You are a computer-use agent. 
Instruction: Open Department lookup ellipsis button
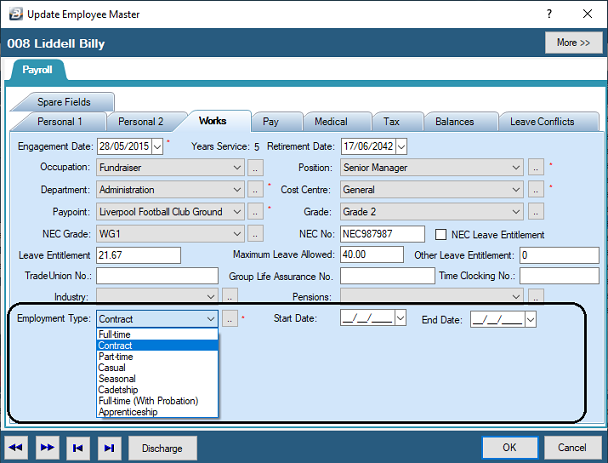255,190
